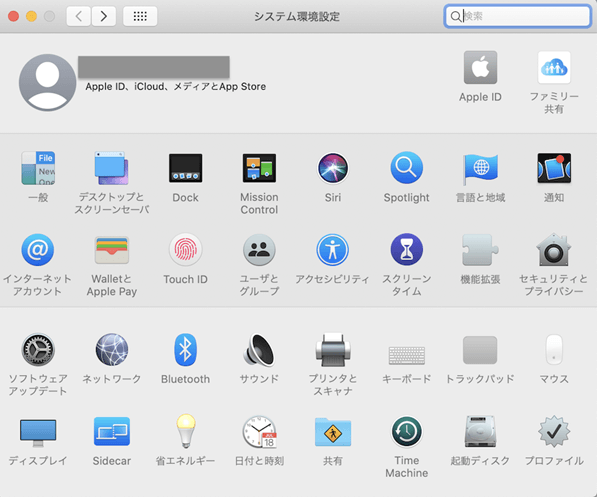
Task: Open 機能拡張 (Extensions) puzzle icon
Action: (480, 250)
